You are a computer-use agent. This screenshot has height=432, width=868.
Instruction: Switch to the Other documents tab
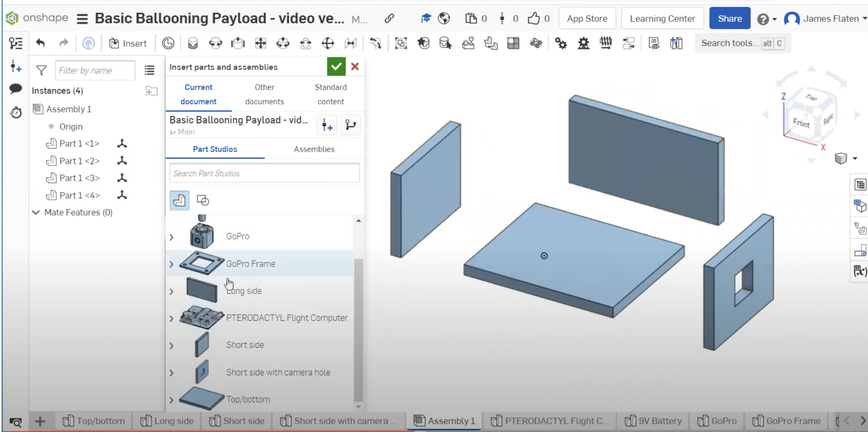(x=264, y=94)
